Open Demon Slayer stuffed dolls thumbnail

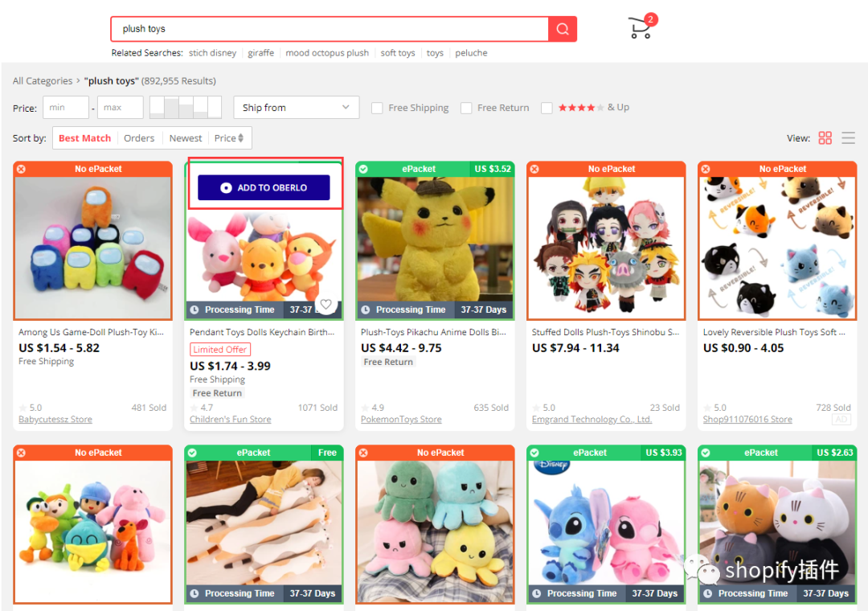point(606,248)
